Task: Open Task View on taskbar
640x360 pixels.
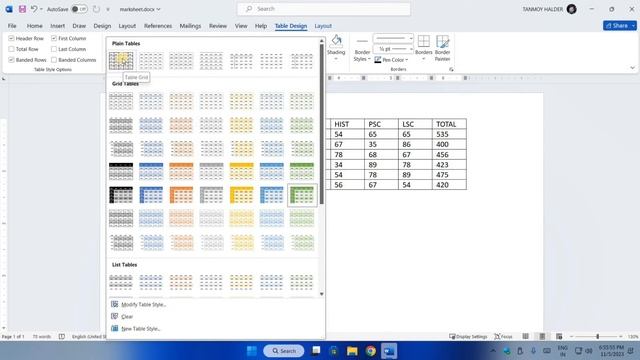Action: 316,351
